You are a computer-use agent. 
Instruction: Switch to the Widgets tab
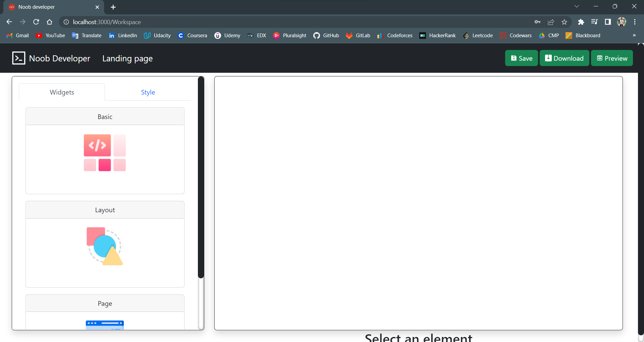(62, 92)
